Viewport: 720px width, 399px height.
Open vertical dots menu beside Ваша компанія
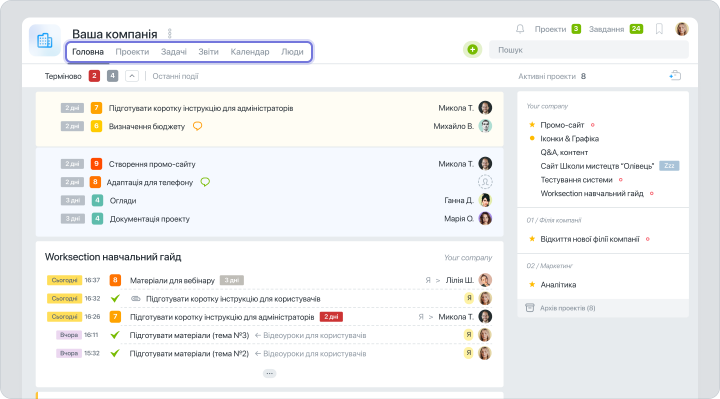(x=169, y=34)
